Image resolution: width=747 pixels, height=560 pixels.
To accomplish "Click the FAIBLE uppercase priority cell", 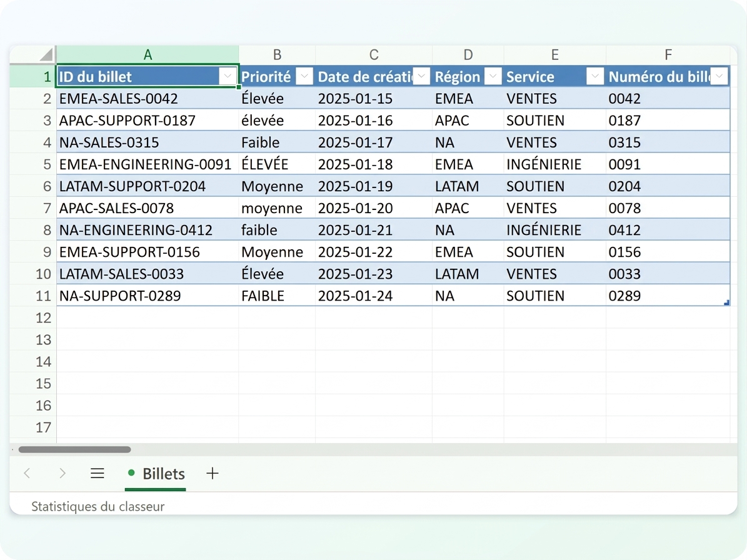I will [x=277, y=296].
